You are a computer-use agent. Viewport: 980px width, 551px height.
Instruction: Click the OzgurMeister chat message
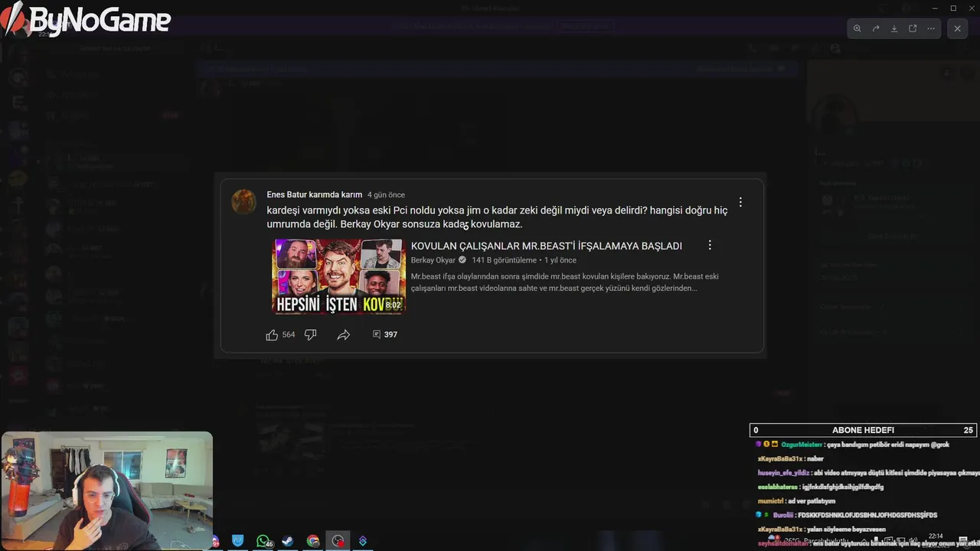point(852,444)
